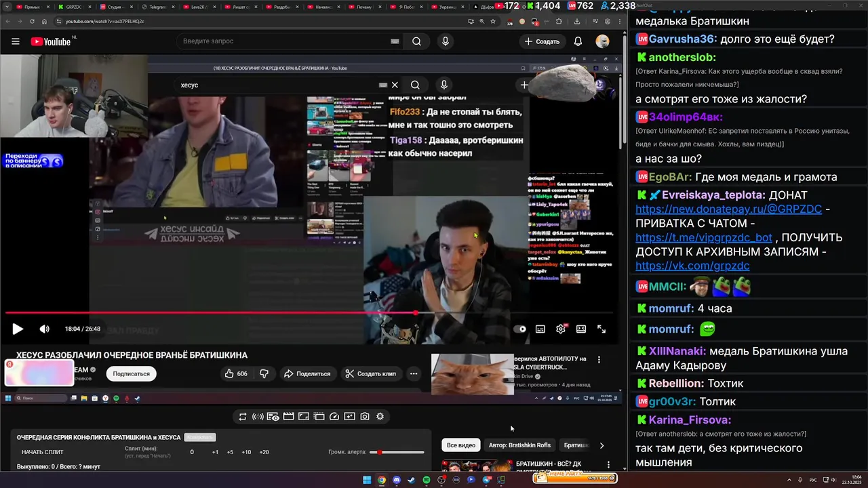Adjust the Громк. алерта volume slider

(x=397, y=452)
